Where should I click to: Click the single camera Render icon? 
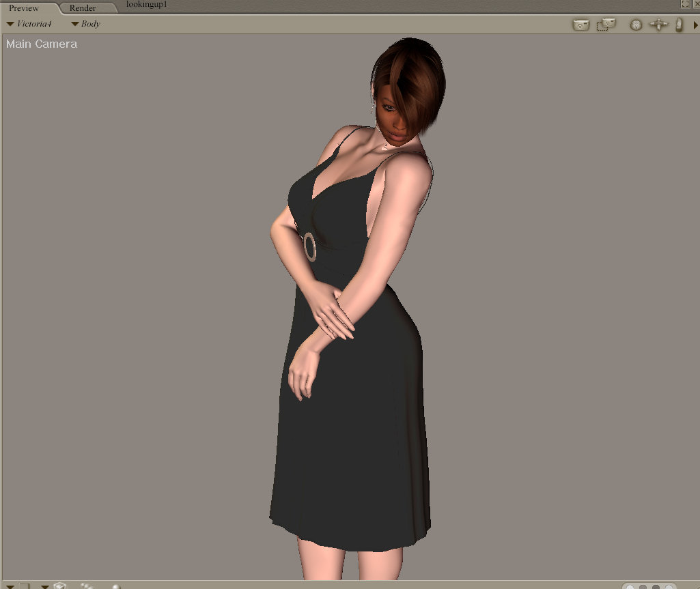(580, 25)
